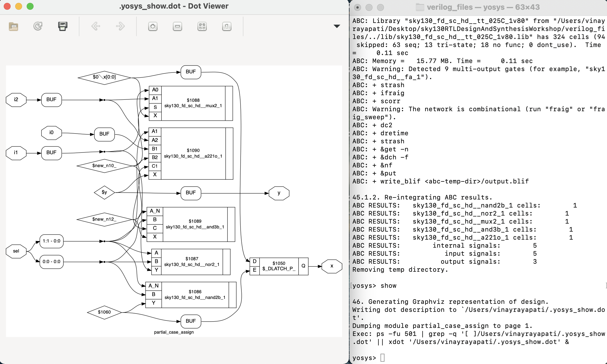Open a dot file using the folder icon
Viewport: 607px width, 364px height.
tap(13, 26)
